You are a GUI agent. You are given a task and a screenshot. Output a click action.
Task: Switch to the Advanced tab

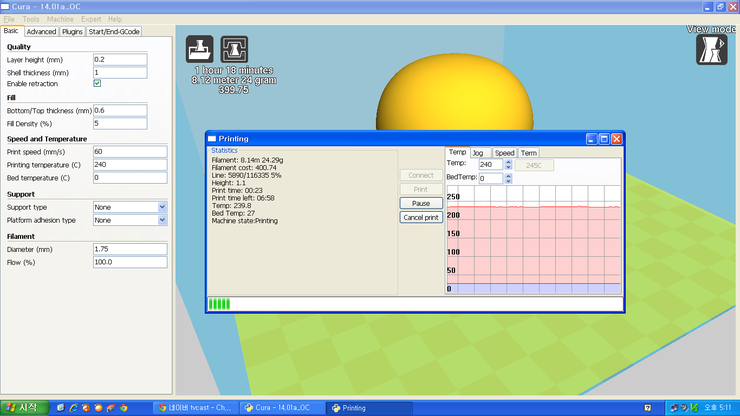coord(41,32)
